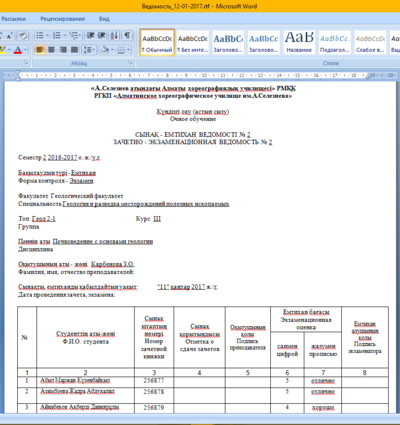Click the multilevel list icon

tap(74, 35)
